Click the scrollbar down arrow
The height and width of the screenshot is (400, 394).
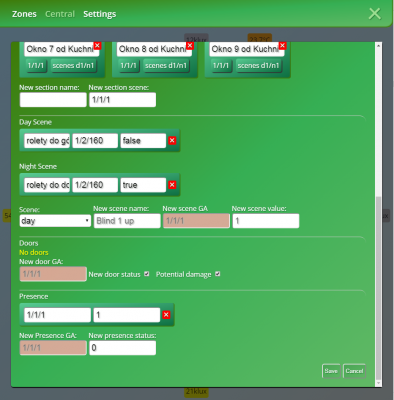tap(378, 383)
